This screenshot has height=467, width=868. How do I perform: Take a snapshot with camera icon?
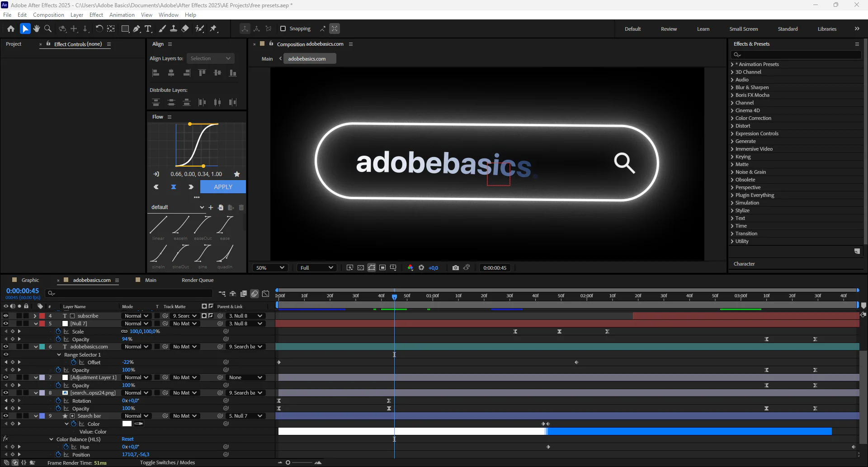tap(455, 267)
